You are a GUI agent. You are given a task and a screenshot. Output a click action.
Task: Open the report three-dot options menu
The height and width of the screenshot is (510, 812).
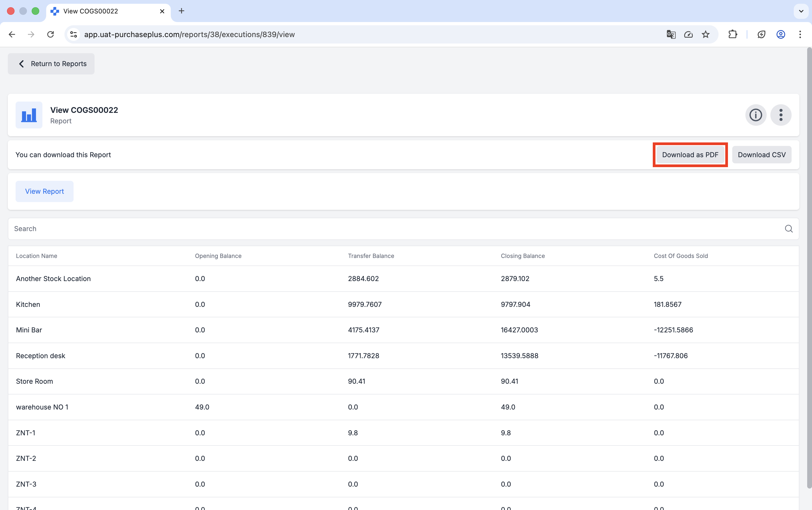point(781,115)
